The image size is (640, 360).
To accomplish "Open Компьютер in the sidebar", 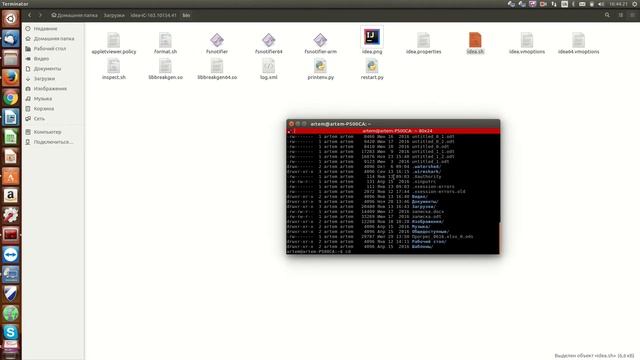I will click(44, 132).
